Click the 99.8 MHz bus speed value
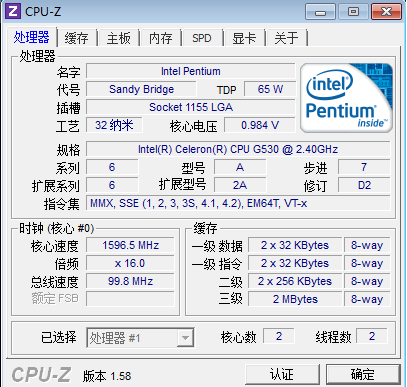 [130, 281]
